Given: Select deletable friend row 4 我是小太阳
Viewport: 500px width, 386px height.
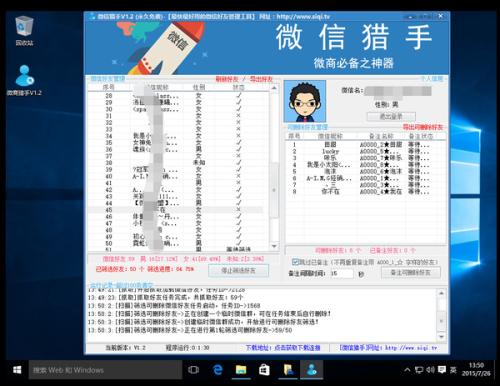Looking at the screenshot, I should 365,165.
